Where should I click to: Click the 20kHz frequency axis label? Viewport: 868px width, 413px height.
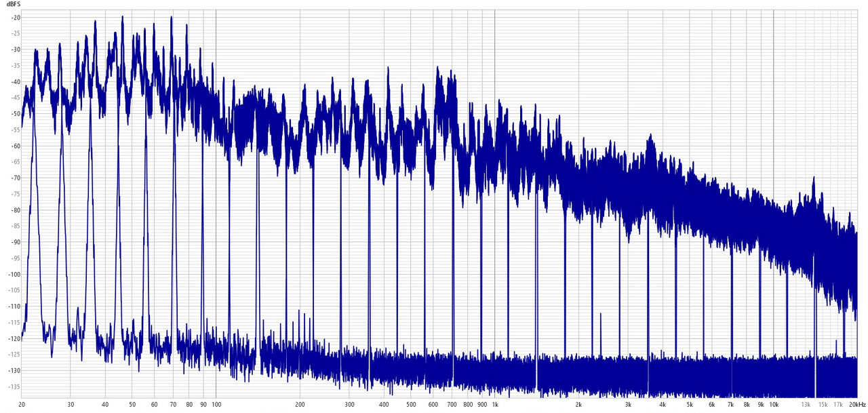click(857, 404)
